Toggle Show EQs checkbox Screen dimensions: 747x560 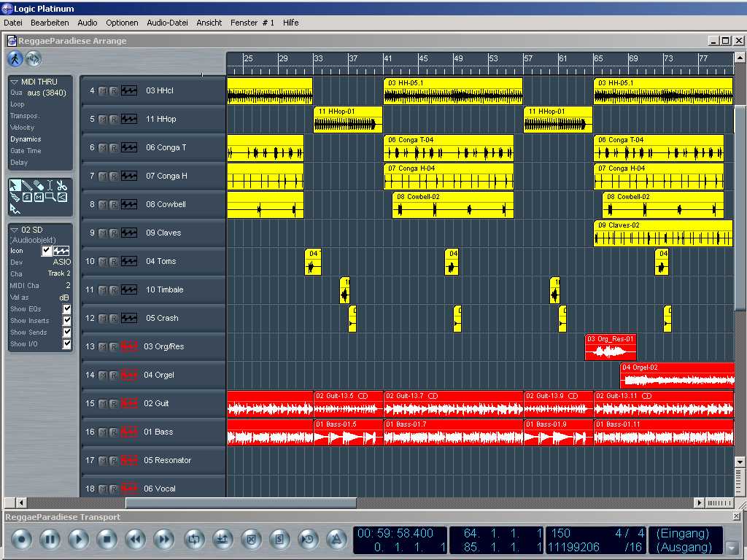pos(67,308)
